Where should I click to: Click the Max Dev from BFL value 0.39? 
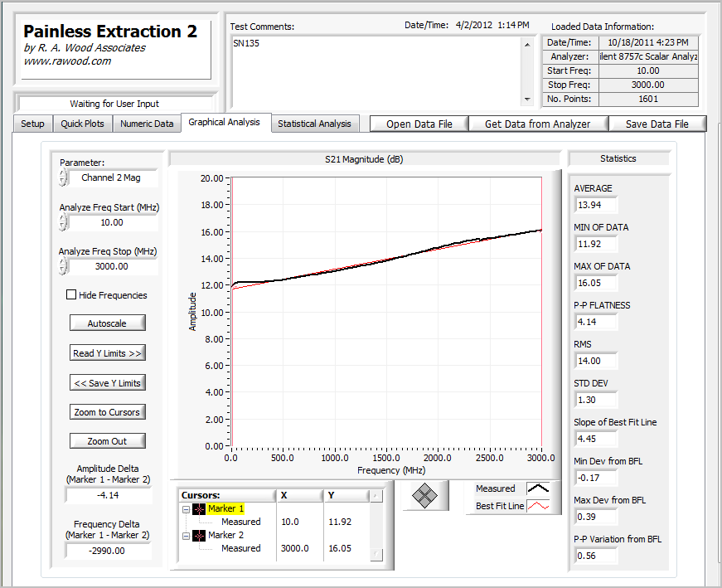coord(596,517)
